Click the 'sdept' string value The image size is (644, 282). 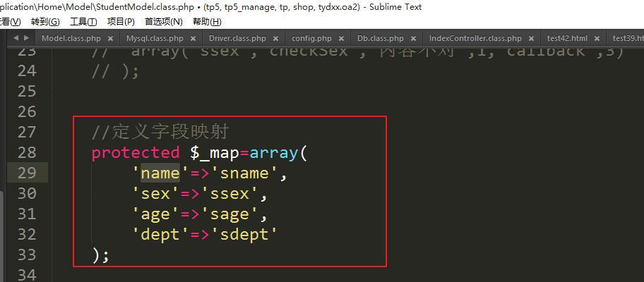(244, 235)
